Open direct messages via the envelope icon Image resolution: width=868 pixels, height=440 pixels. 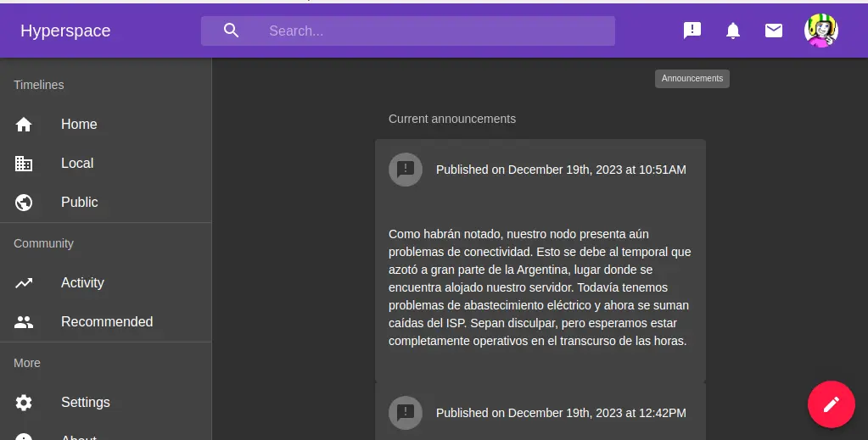pyautogui.click(x=774, y=31)
